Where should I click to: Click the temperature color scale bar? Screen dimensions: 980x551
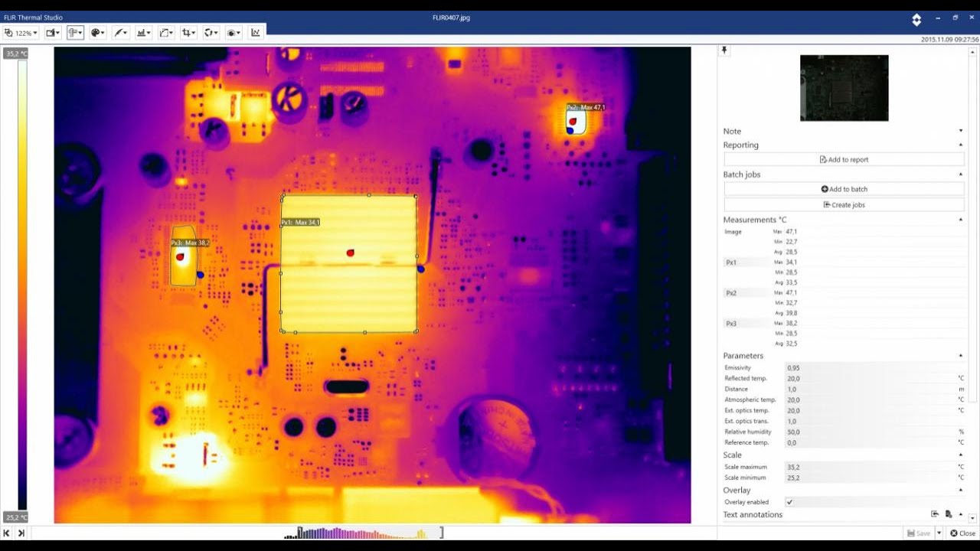(22, 285)
